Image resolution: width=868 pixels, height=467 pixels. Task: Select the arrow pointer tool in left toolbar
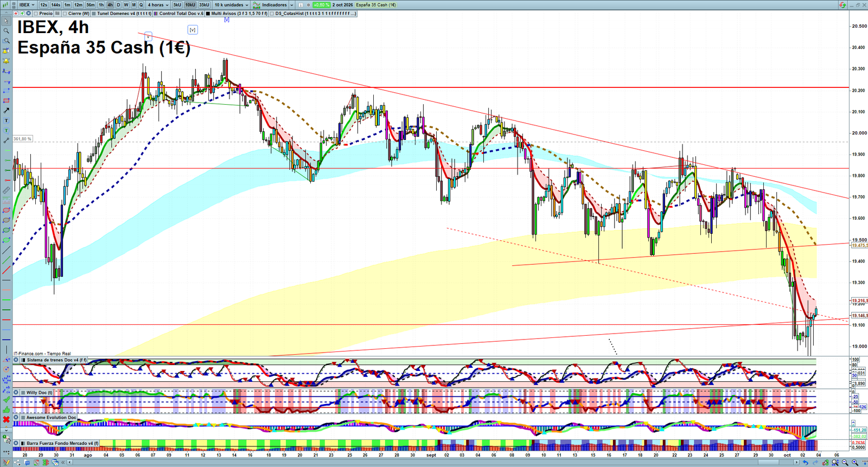click(x=7, y=21)
